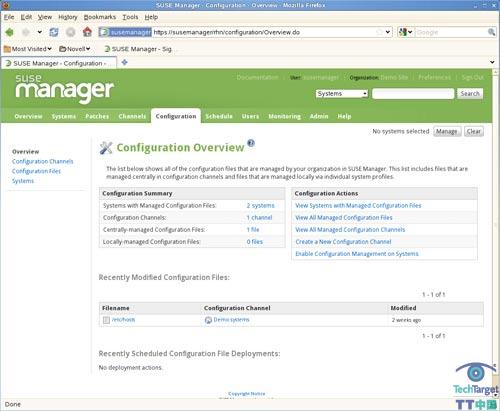Open Configuration Files in sidebar

pos(36,171)
